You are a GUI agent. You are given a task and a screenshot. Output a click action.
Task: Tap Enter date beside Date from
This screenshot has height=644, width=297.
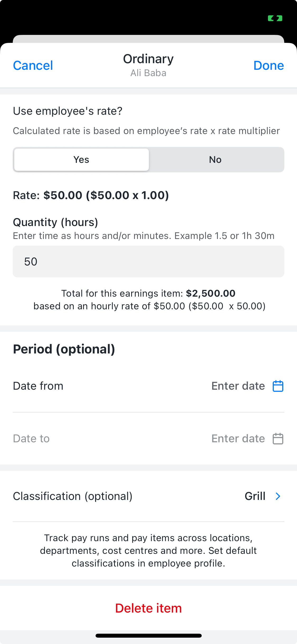(238, 386)
